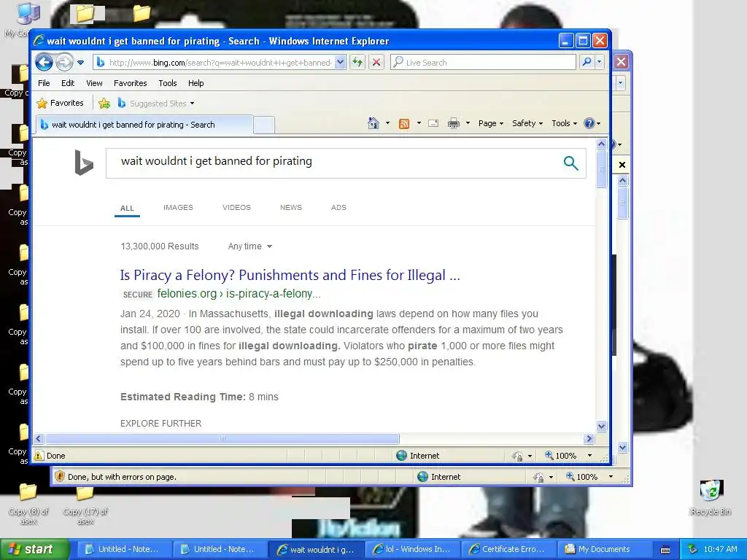Open the Help menu

[x=196, y=83]
